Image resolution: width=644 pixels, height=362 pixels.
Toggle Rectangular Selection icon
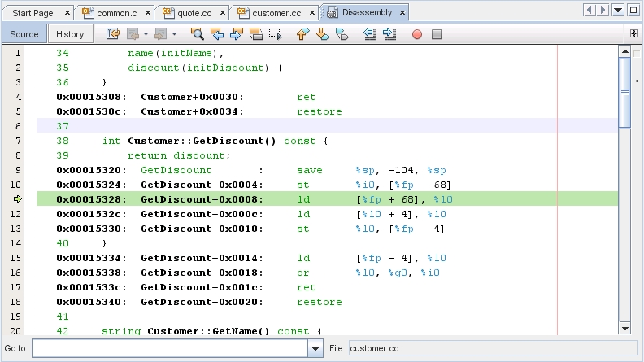point(276,34)
